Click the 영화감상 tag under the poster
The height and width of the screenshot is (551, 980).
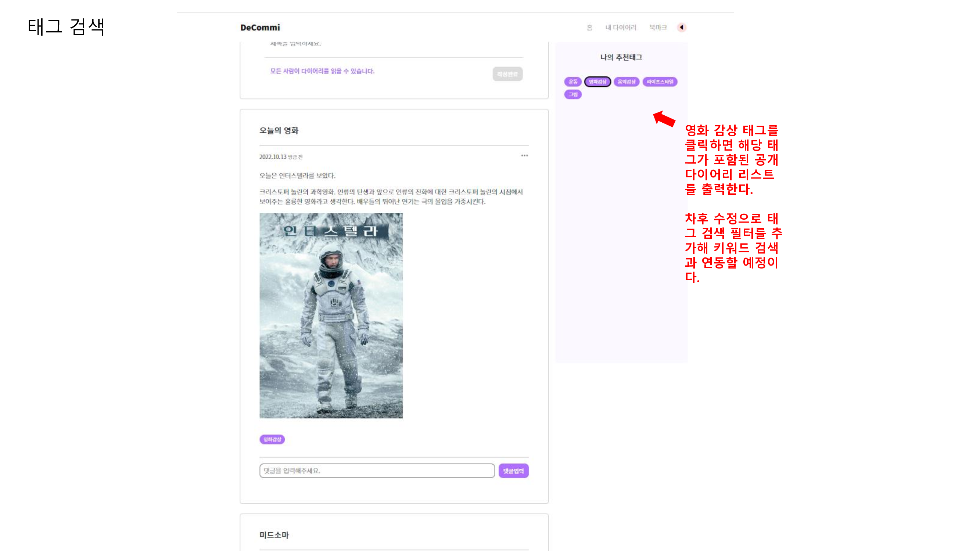(x=272, y=439)
